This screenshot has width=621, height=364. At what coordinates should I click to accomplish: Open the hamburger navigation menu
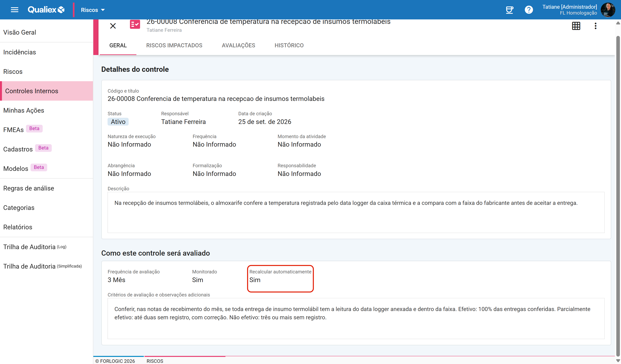tap(15, 10)
